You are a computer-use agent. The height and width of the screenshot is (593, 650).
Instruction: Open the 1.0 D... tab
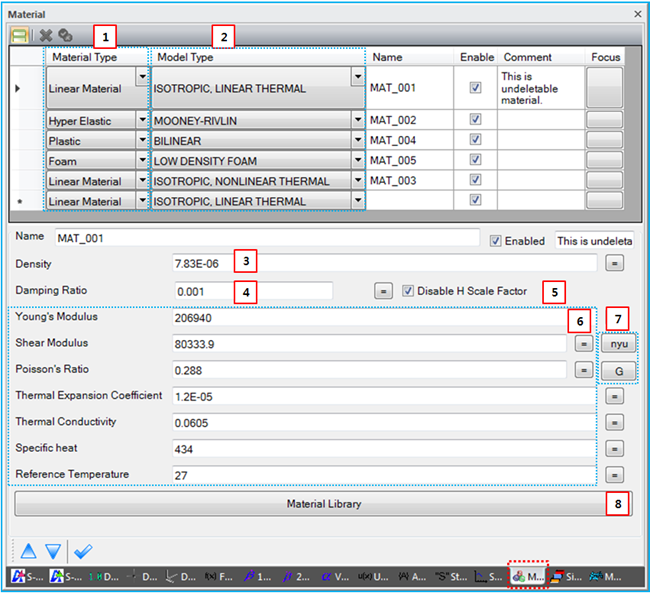pyautogui.click(x=104, y=576)
